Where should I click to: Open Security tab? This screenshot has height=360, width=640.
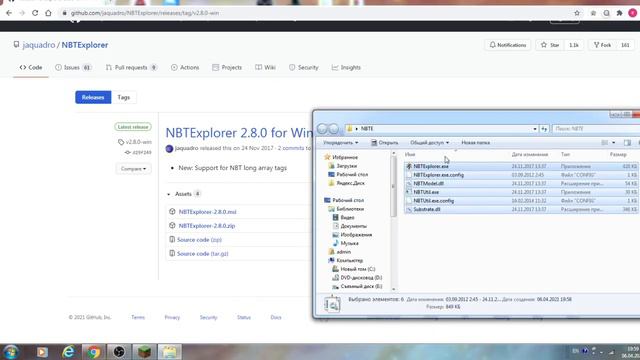coord(303,67)
